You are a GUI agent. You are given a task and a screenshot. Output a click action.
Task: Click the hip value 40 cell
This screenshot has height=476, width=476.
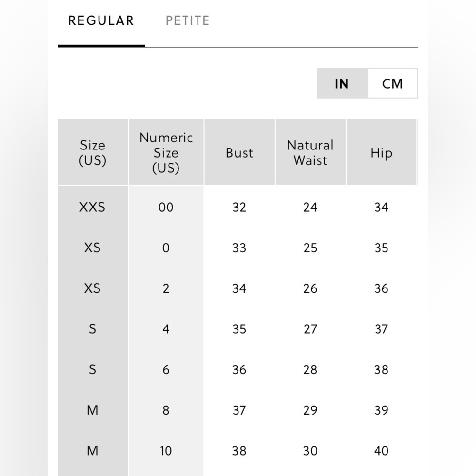[381, 451]
